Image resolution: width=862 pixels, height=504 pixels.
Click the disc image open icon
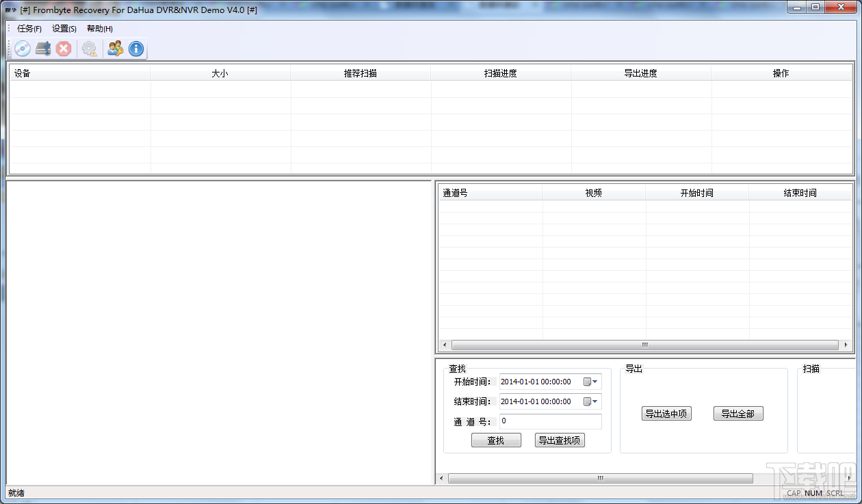coord(23,49)
